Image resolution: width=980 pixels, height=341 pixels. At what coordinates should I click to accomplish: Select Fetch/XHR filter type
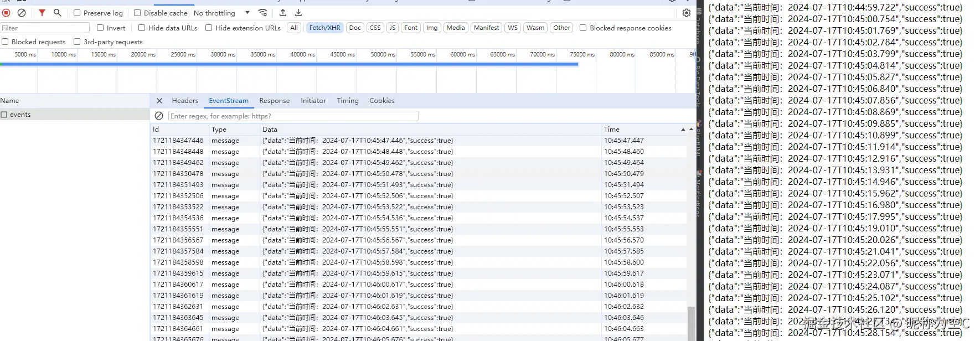[x=325, y=28]
